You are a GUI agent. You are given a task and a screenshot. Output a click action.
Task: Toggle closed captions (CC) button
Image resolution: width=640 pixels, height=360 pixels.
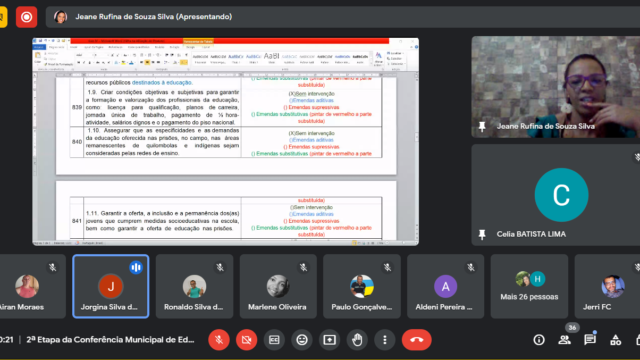274,340
